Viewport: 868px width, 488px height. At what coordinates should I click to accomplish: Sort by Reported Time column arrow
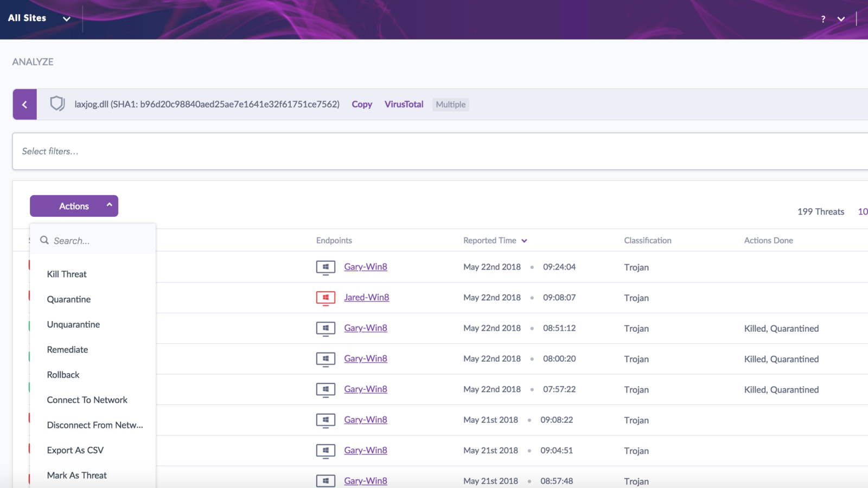pos(524,241)
